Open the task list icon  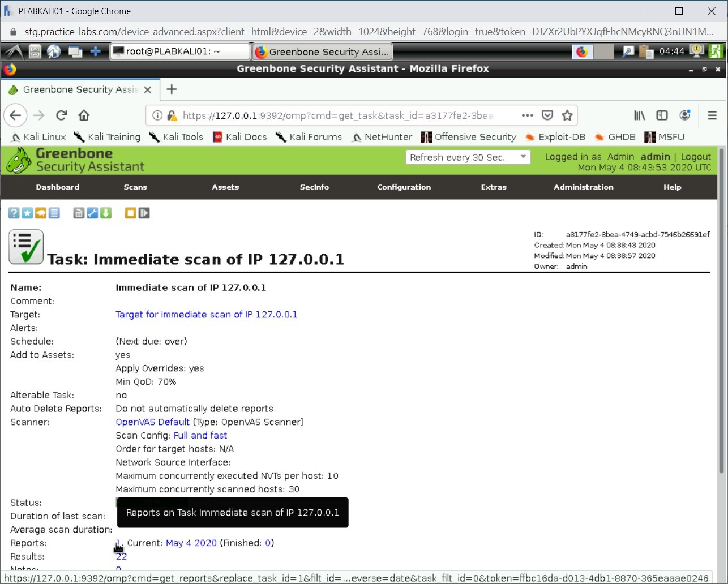pyautogui.click(x=54, y=213)
